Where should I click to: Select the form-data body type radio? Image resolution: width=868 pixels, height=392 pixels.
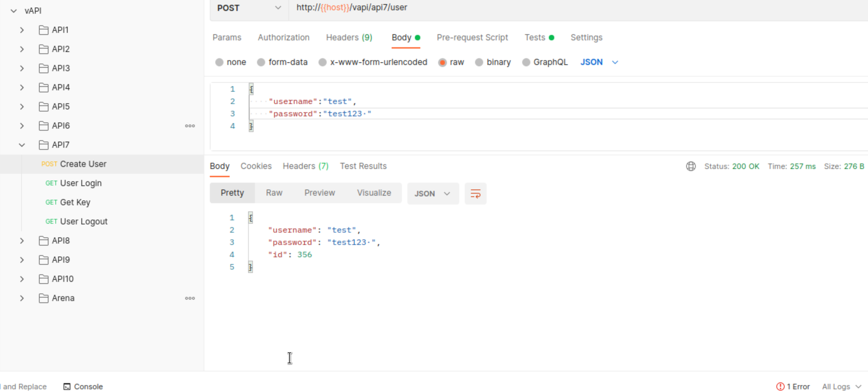(261, 62)
